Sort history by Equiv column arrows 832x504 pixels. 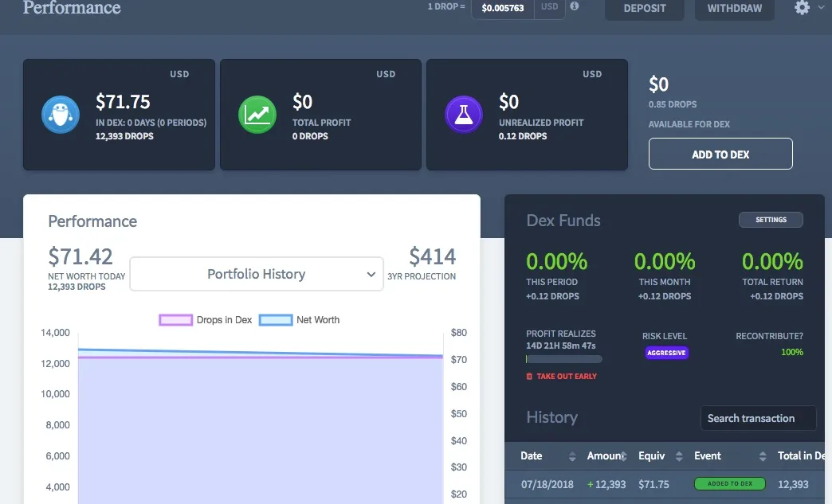(679, 456)
